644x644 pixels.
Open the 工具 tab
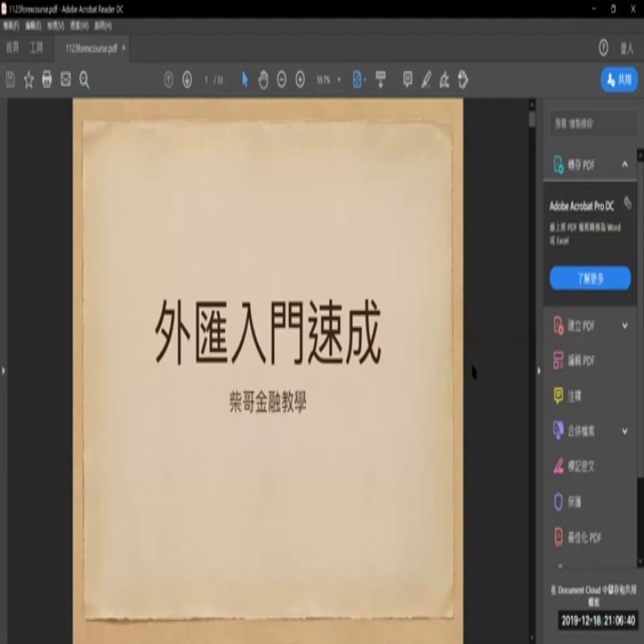(36, 47)
